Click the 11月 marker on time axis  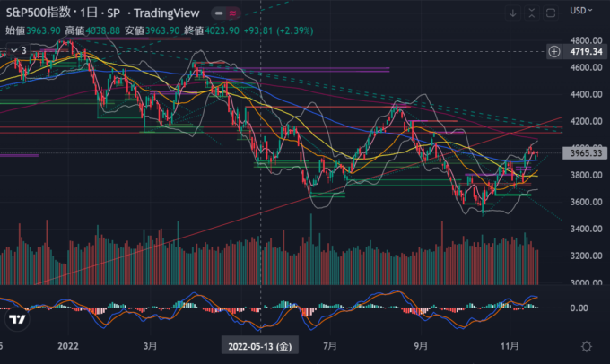(x=509, y=346)
